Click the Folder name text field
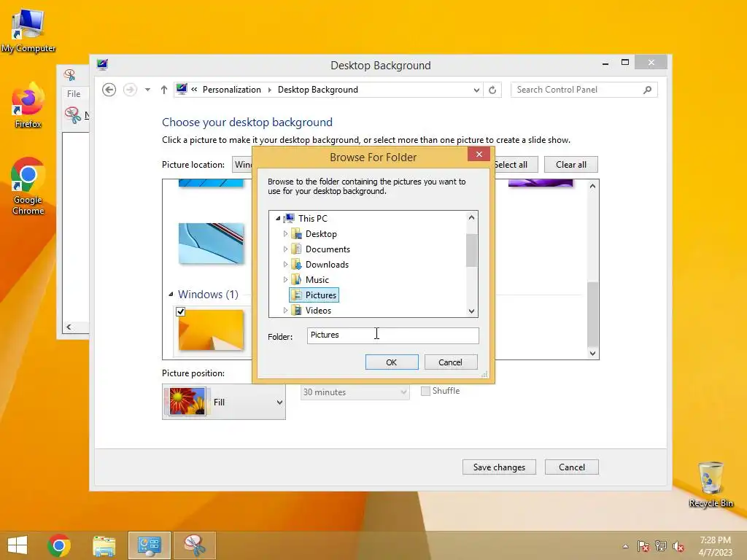 tap(393, 335)
